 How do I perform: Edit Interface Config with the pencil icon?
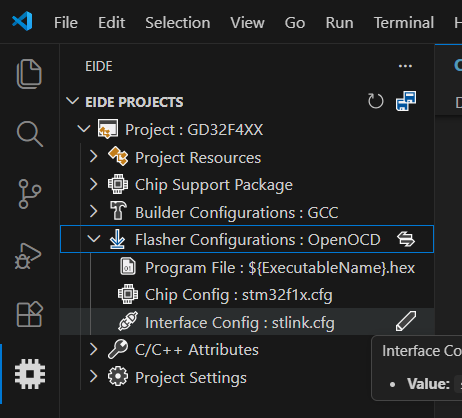click(406, 321)
